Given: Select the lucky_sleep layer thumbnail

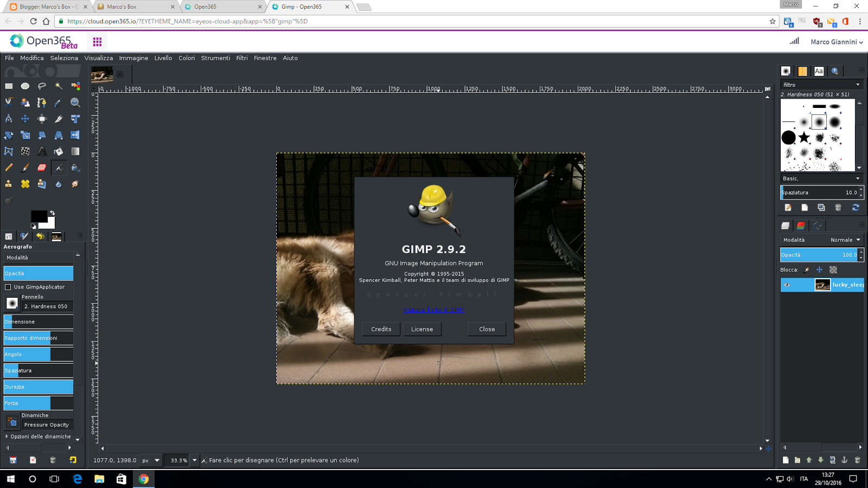Looking at the screenshot, I should coord(822,285).
